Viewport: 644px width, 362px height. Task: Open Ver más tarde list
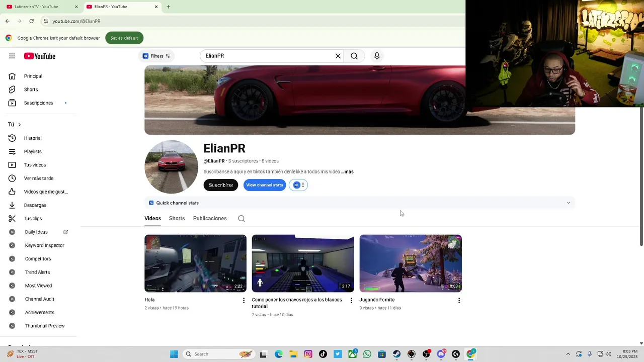tap(38, 178)
